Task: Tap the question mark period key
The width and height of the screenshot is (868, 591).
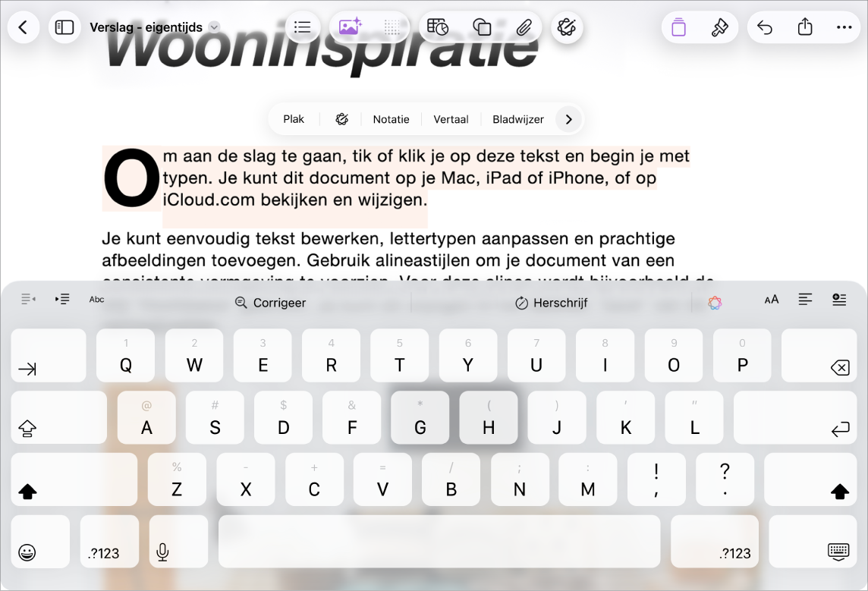Action: [x=725, y=479]
